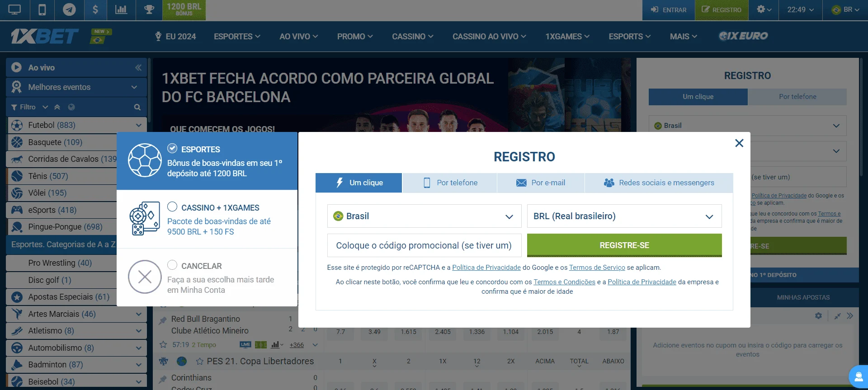Open +366 more markets link

[x=297, y=345]
